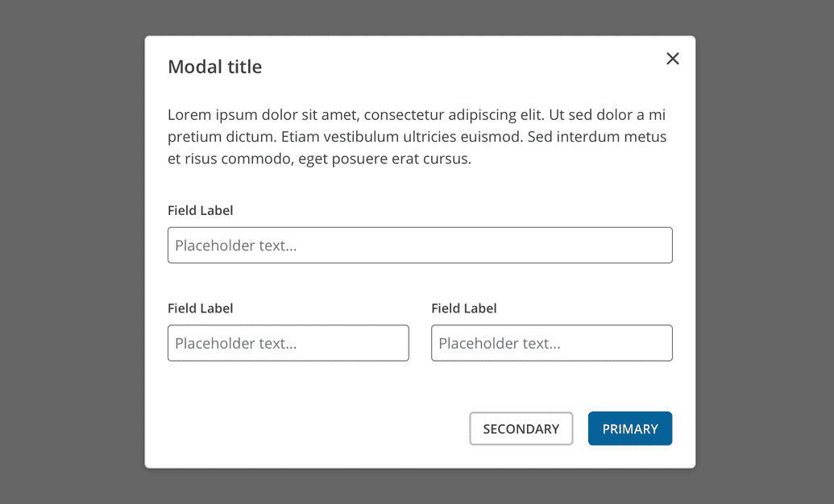The height and width of the screenshot is (504, 834).
Task: Click the "Modal title" heading
Action: pyautogui.click(x=214, y=67)
